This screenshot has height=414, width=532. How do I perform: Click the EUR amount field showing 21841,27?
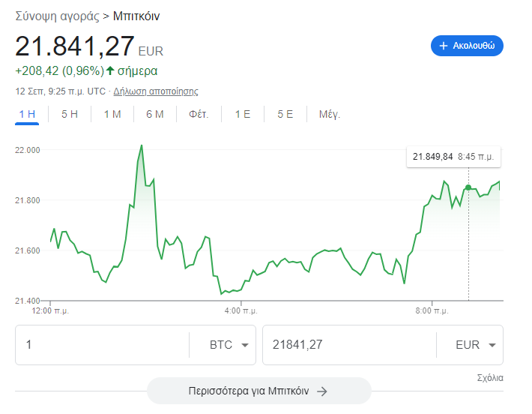[x=348, y=345]
